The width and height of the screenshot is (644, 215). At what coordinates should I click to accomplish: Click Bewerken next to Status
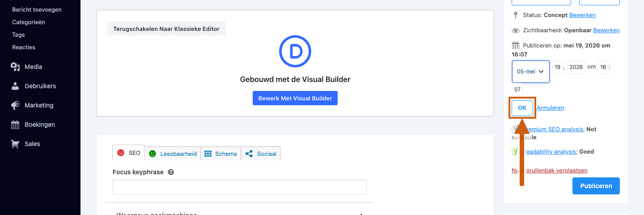(582, 15)
